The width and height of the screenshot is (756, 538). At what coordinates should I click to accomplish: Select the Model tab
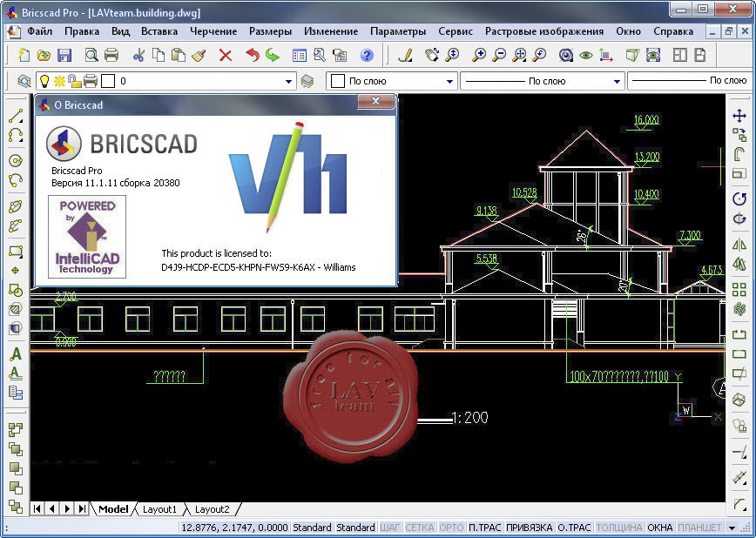coord(113,509)
